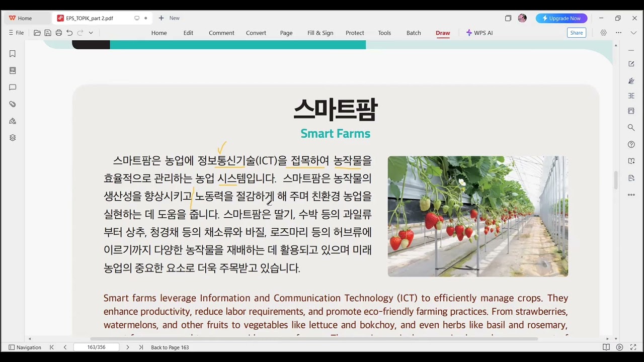Open the three-dot menu beside settings gear
Viewport: 644px width, 362px height.
(618, 33)
